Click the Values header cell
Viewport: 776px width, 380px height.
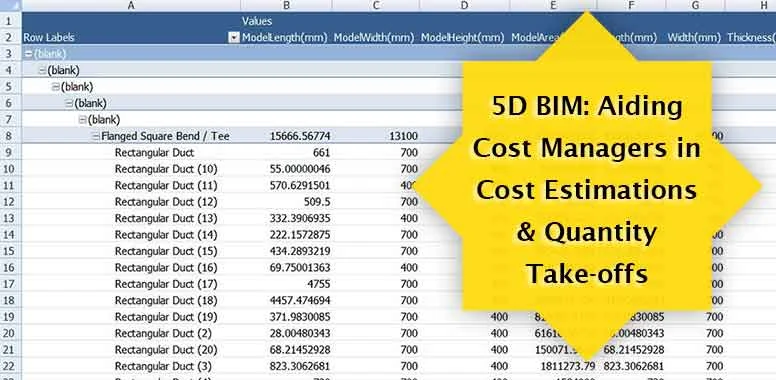(286, 21)
